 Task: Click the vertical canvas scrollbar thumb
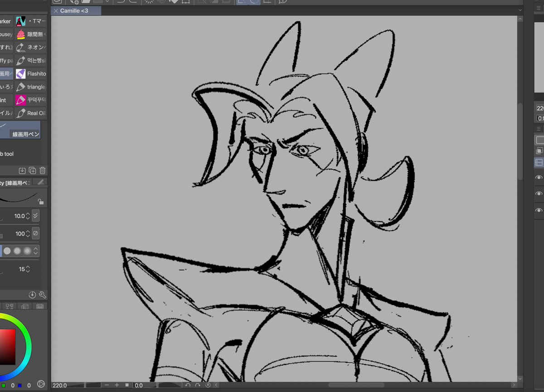(x=520, y=142)
